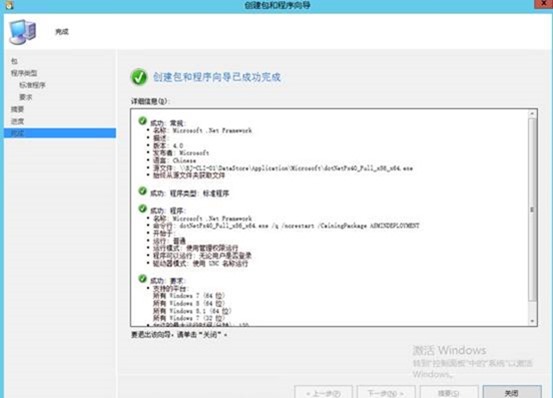
Task: Select the 标准程序 step in sidebar
Action: (32, 85)
